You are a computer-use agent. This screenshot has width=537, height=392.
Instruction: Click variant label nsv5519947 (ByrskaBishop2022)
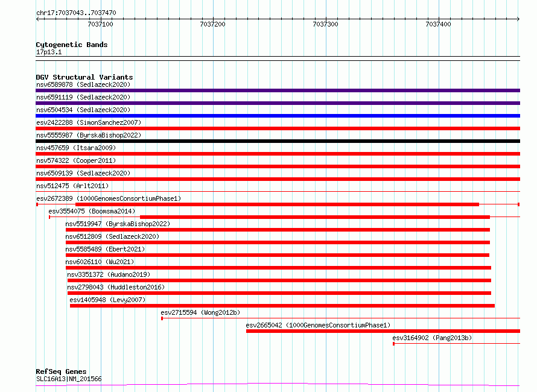[x=118, y=224]
